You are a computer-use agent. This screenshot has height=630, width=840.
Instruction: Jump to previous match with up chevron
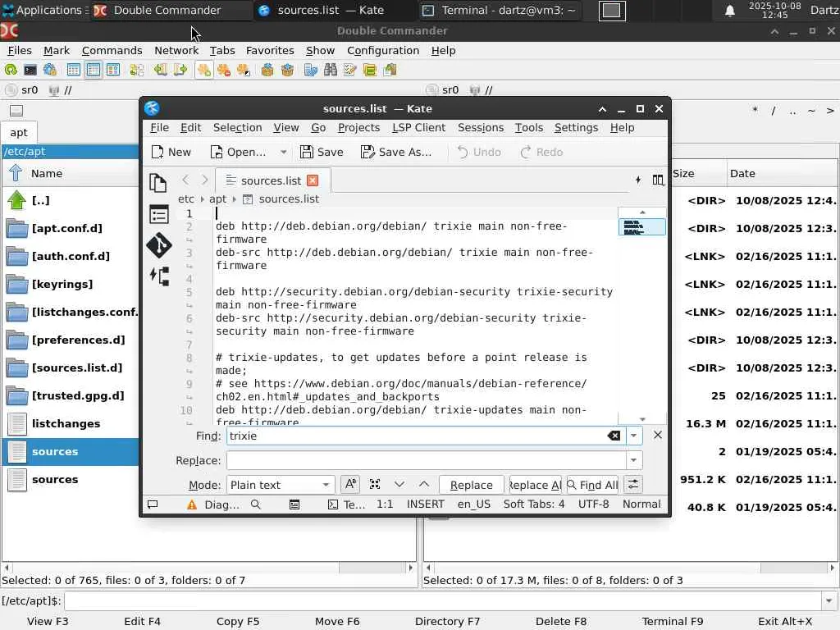click(424, 484)
